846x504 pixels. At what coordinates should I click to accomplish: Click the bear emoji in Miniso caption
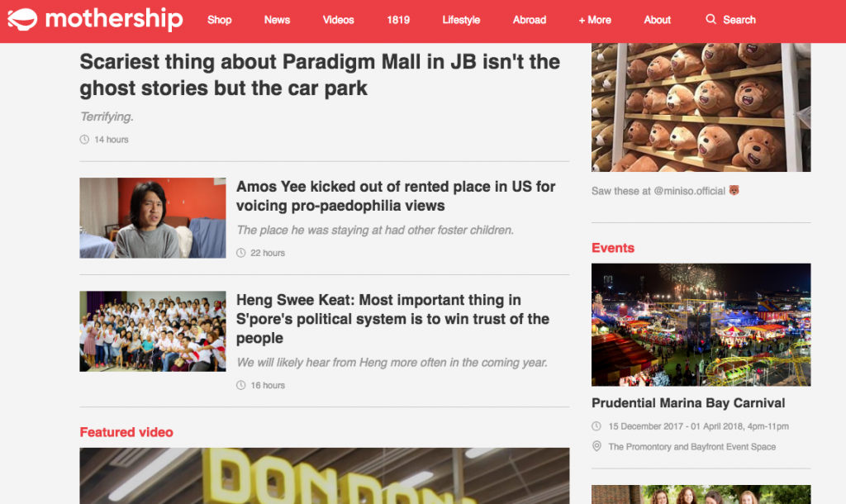(x=734, y=191)
